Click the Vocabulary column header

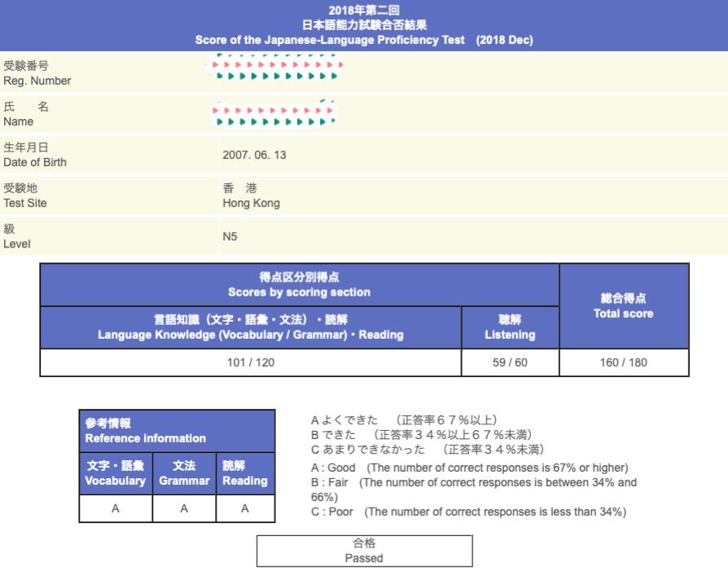[116, 473]
